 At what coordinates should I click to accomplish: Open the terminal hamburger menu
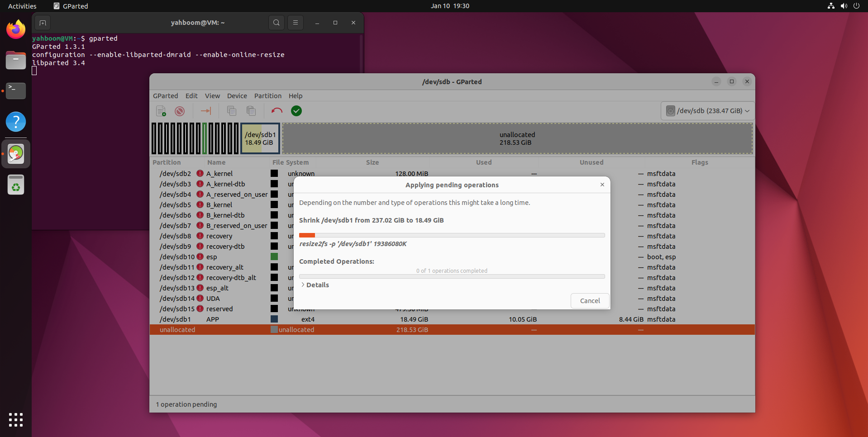tap(296, 23)
